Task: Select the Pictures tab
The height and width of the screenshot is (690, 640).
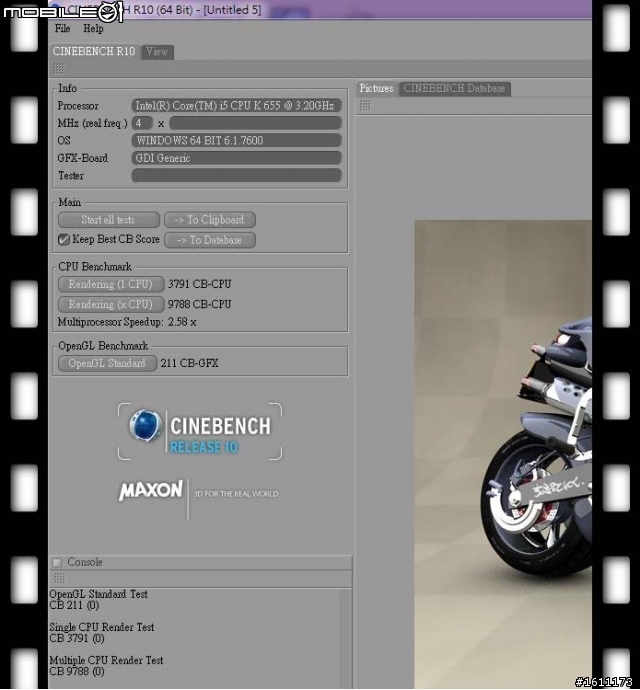Action: coord(376,88)
